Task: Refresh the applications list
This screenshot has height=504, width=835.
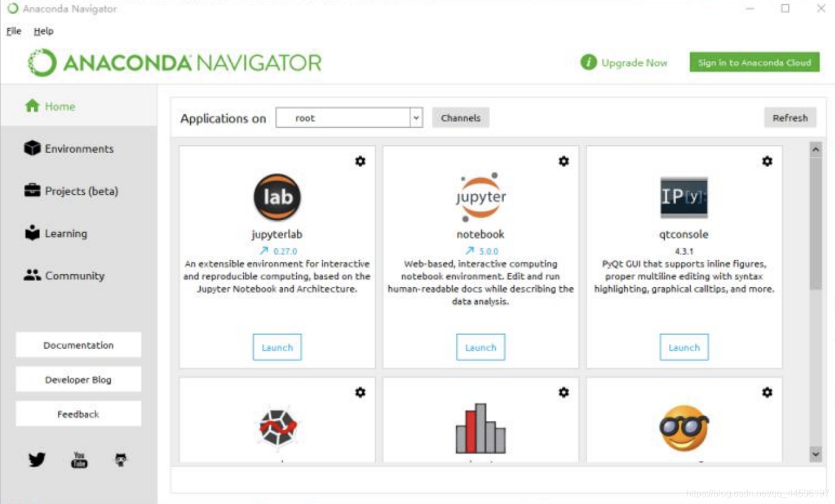Action: pos(790,118)
